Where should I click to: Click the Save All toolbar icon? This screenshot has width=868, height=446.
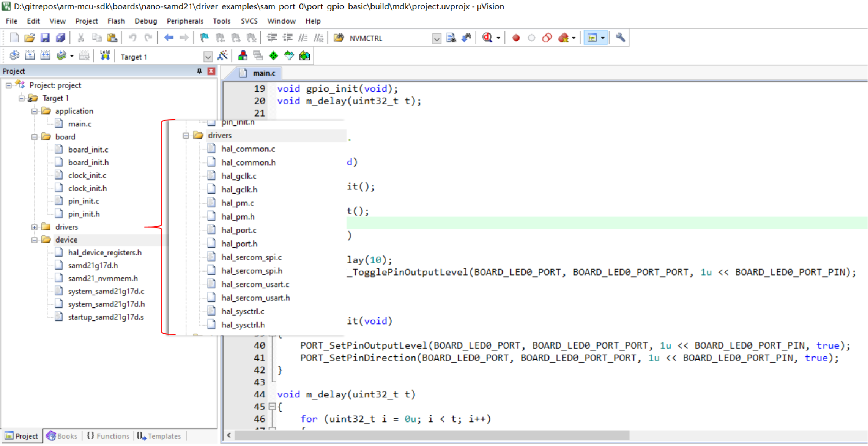pos(61,38)
